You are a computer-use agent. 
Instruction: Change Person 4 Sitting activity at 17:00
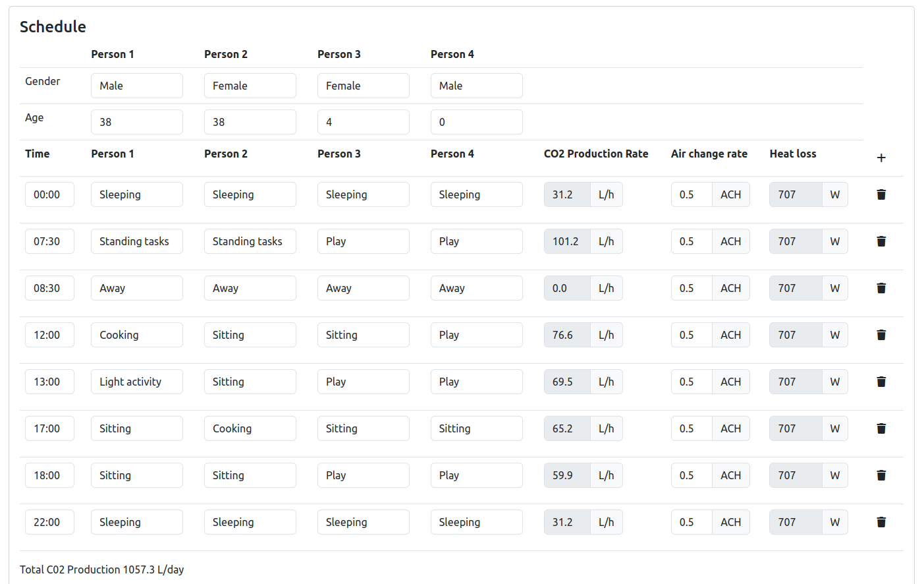pos(477,428)
